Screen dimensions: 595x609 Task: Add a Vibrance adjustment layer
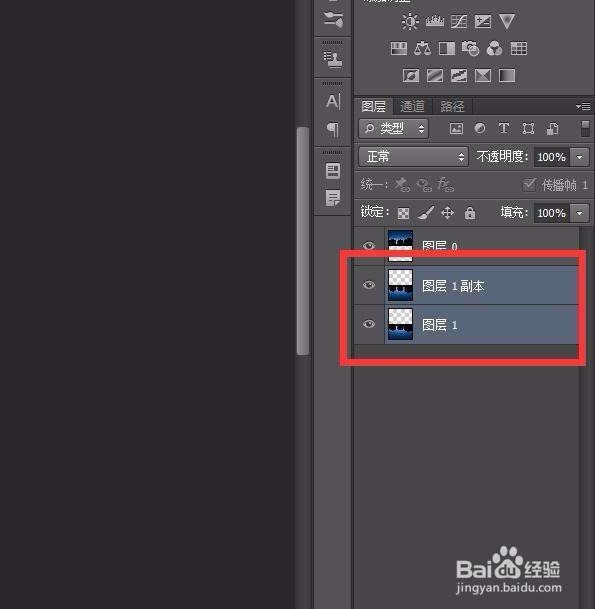click(507, 21)
